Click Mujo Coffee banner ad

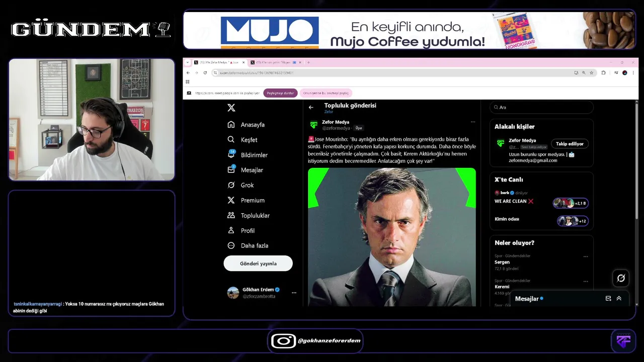point(410,30)
